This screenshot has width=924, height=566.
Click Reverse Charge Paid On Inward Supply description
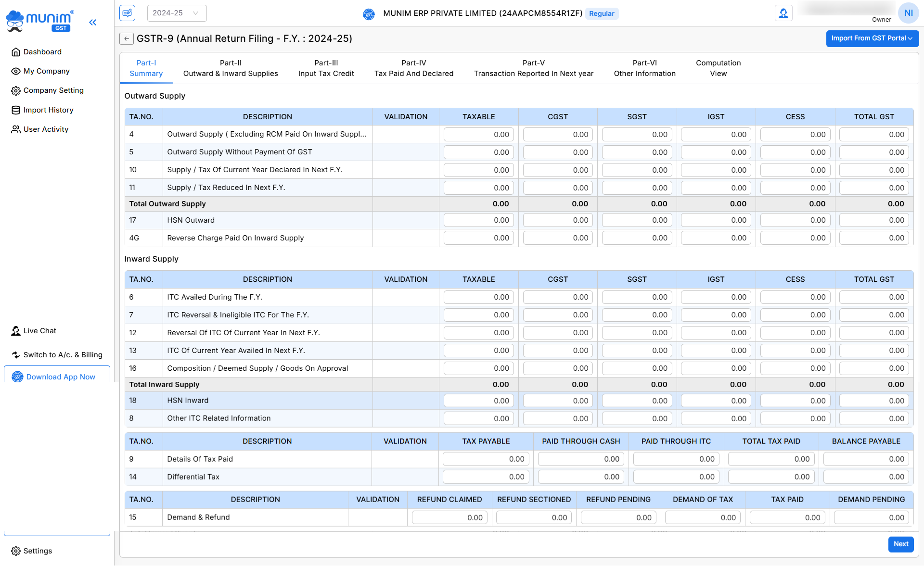[x=235, y=238]
